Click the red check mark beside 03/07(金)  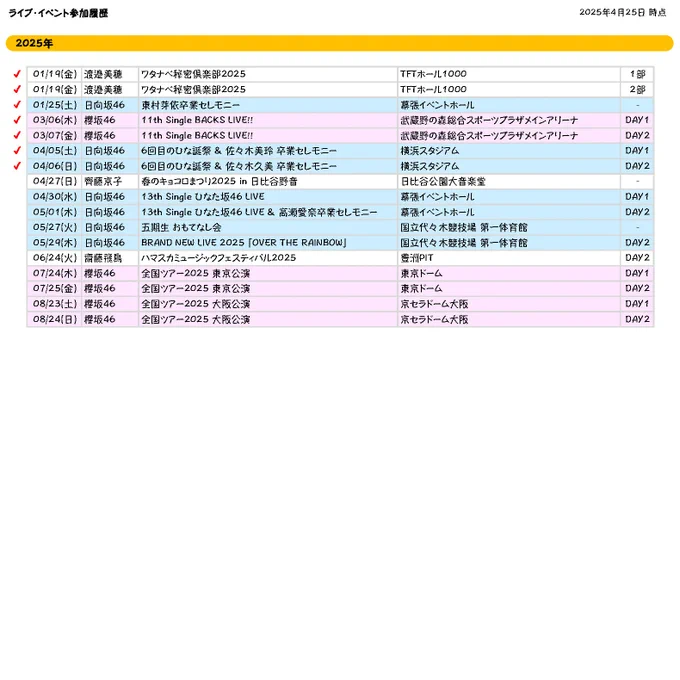[x=17, y=135]
